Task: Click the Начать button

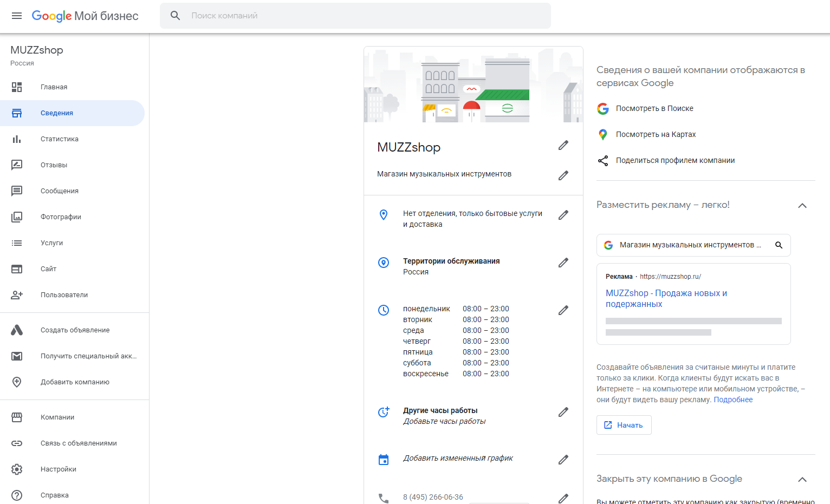Action: (x=624, y=425)
